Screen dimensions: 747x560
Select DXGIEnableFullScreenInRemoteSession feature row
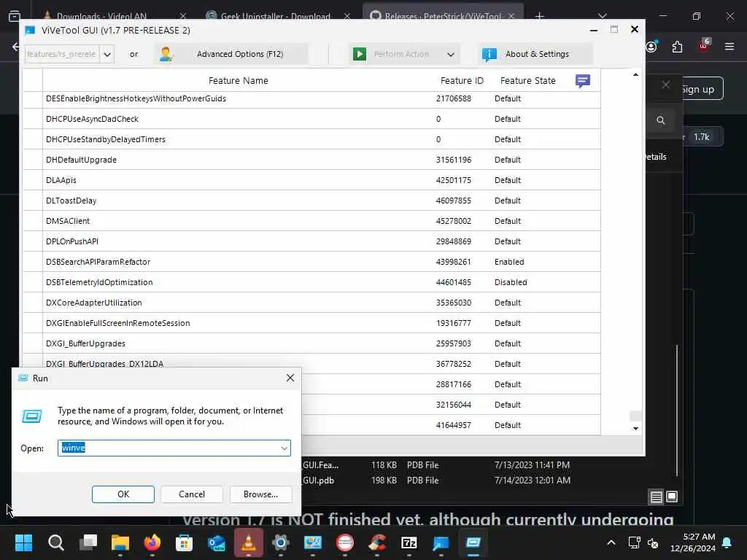click(311, 323)
